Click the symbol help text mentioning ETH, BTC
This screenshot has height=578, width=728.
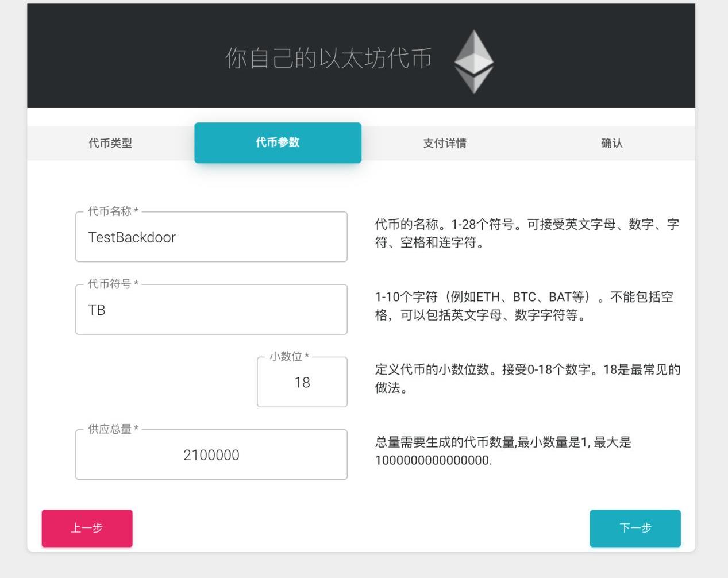pyautogui.click(x=523, y=306)
